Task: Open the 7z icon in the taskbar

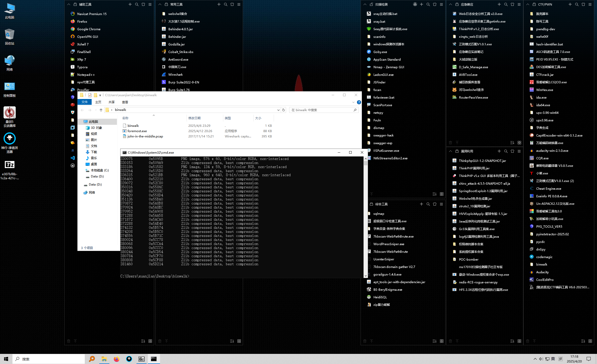Action: (141, 359)
